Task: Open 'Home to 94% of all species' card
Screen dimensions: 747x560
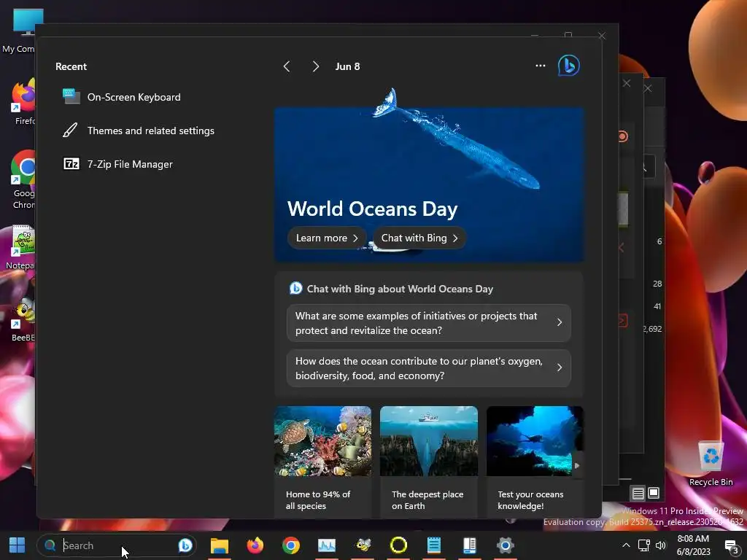Action: click(322, 461)
